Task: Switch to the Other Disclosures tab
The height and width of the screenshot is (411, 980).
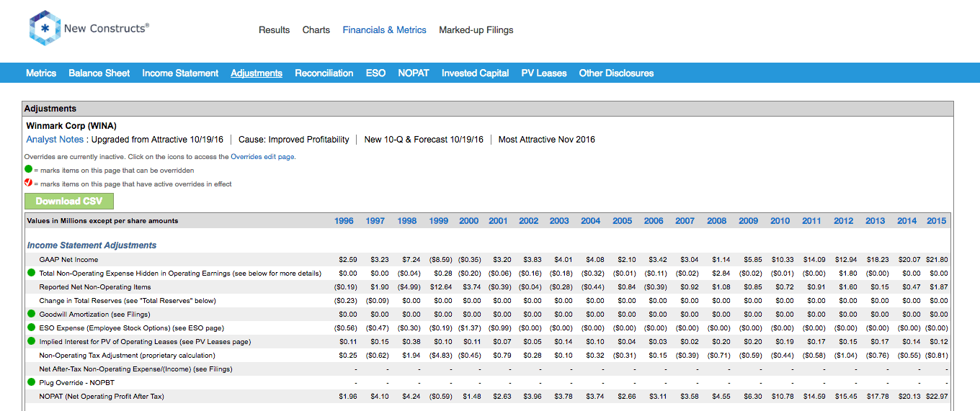Action: click(617, 73)
